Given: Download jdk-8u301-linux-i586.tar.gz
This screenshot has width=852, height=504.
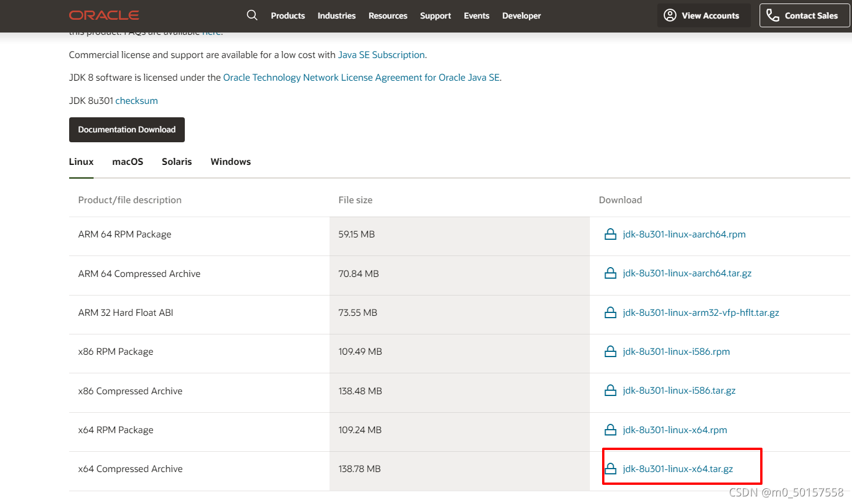Looking at the screenshot, I should [679, 390].
